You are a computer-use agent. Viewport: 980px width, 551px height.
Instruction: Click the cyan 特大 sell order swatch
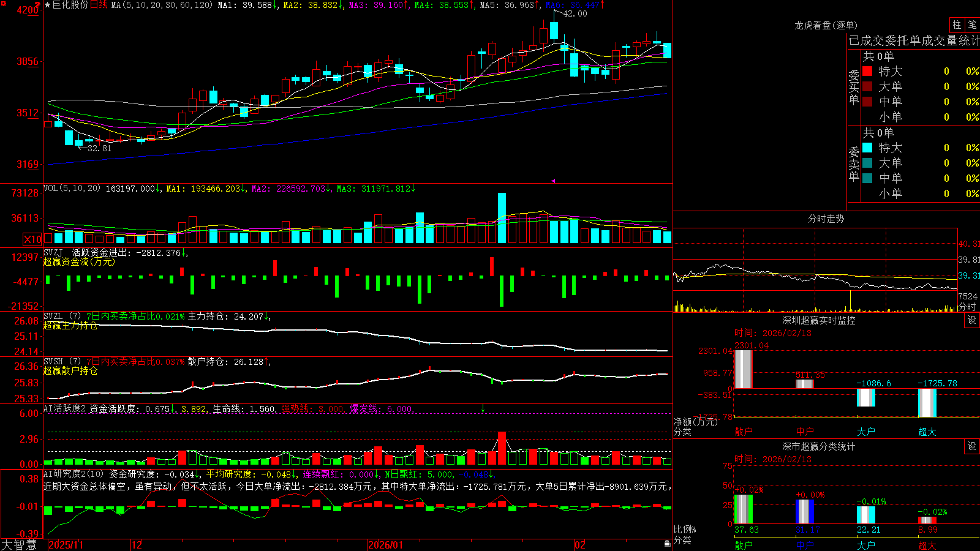867,148
